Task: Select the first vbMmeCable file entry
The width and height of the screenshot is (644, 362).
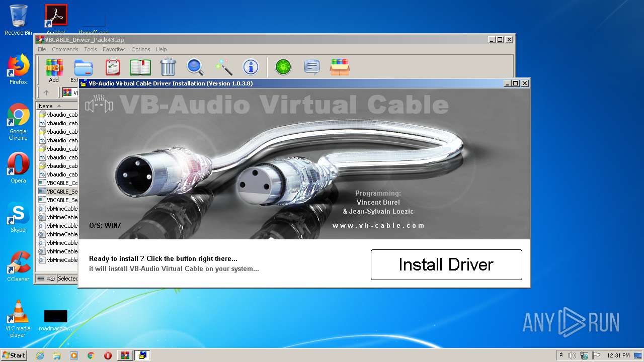Action: point(58,209)
